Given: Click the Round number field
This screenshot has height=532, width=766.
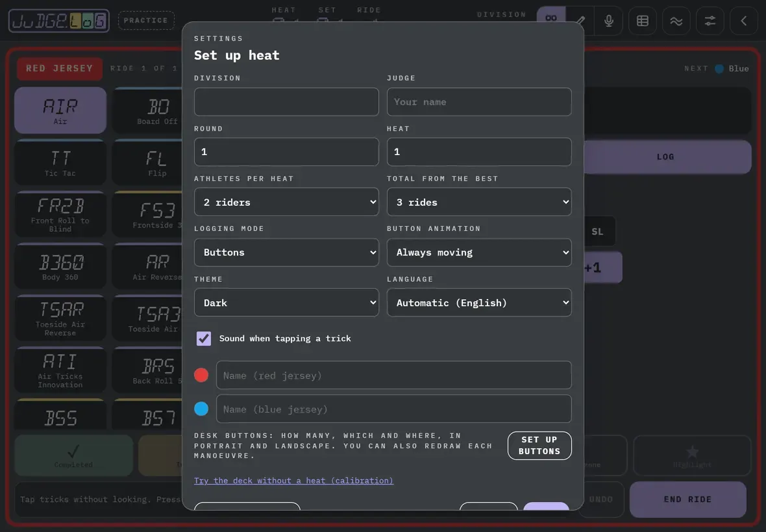Looking at the screenshot, I should coord(286,152).
